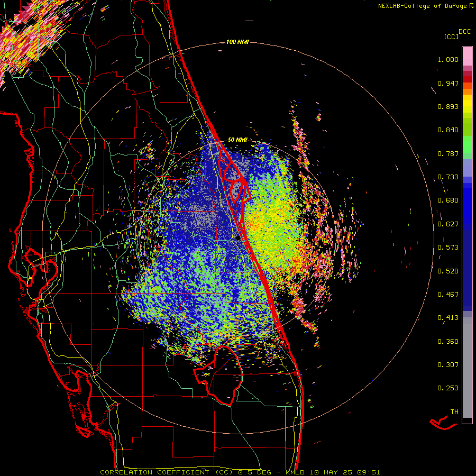Click the 0.627 value on the color scale
The height and width of the screenshot is (476, 476).
pyautogui.click(x=448, y=224)
